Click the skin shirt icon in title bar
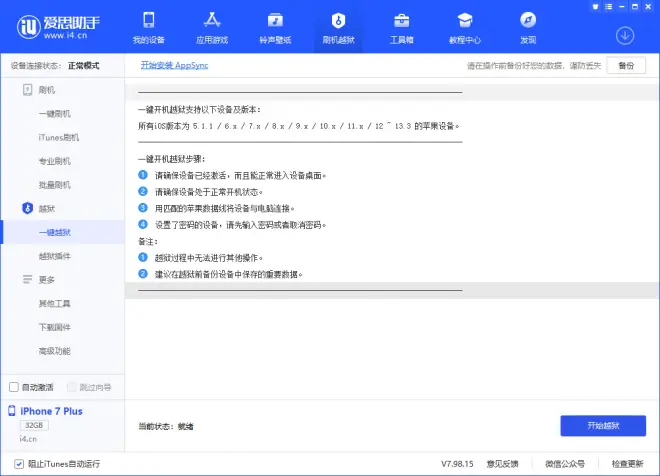Screen dimensions: 660x476 tap(595, 7)
